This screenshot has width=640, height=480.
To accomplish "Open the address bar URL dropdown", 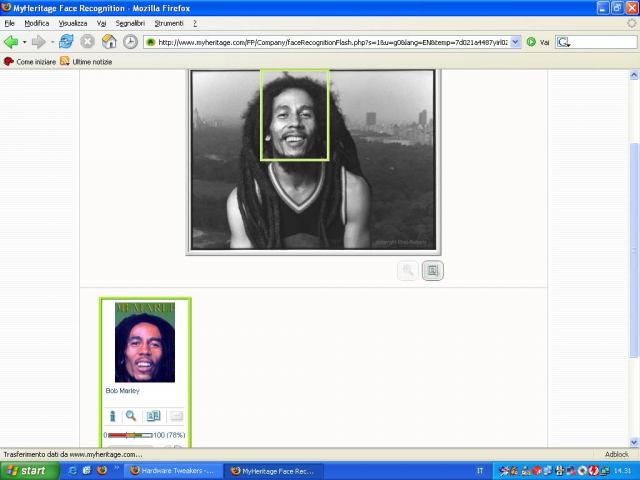I will 516,42.
